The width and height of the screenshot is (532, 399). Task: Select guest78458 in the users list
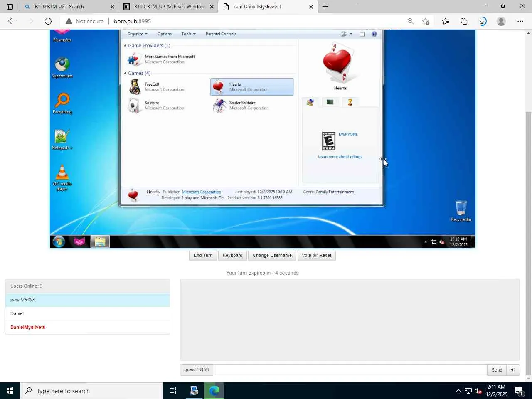[x=87, y=300]
